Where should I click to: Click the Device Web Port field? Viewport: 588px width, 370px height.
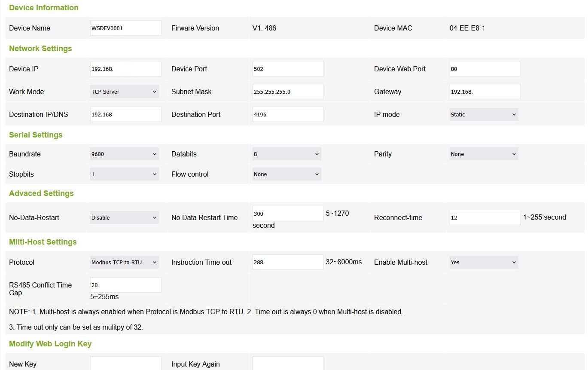click(485, 69)
